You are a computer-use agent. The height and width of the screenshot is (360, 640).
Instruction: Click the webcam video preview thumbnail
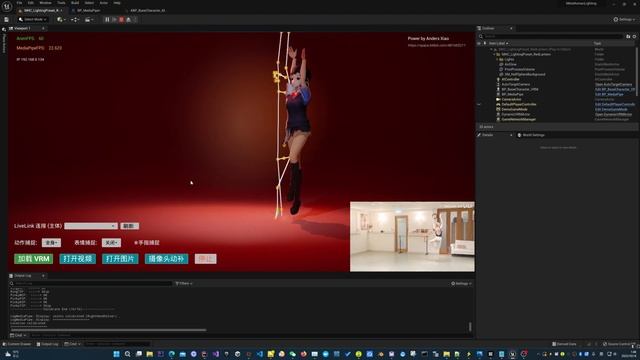click(x=412, y=236)
